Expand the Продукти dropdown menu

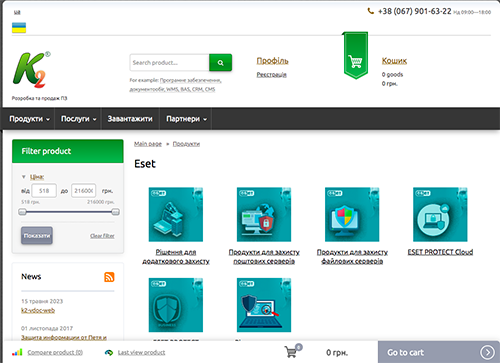(29, 119)
